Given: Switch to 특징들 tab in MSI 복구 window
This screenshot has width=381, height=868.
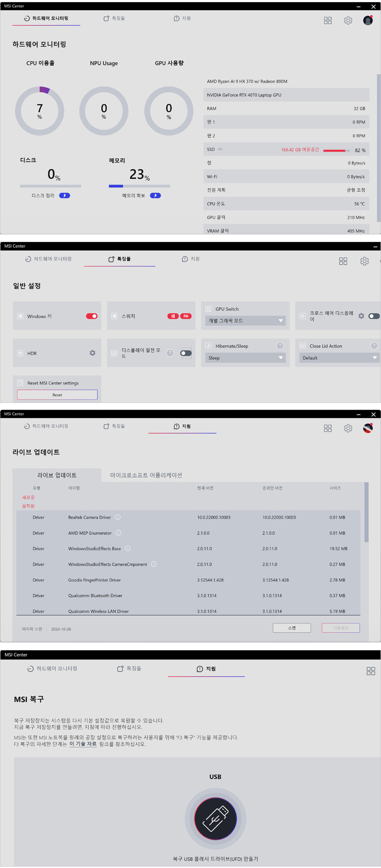Looking at the screenshot, I should tap(129, 669).
